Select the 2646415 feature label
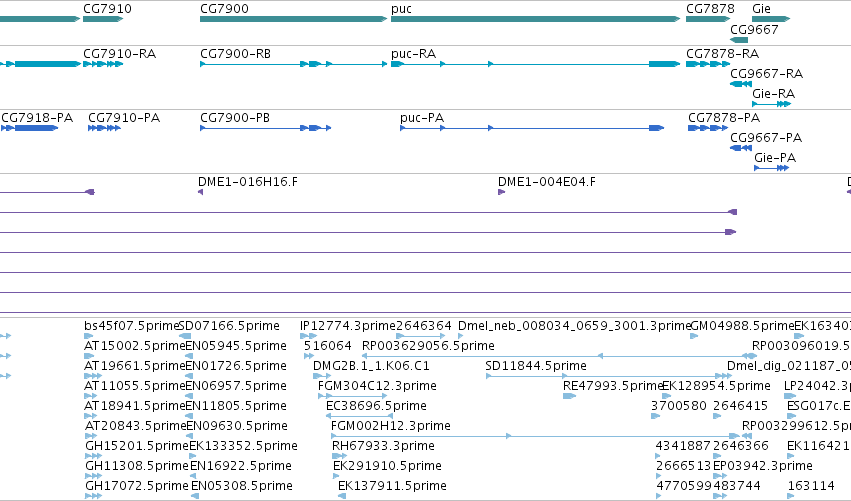 [x=740, y=406]
